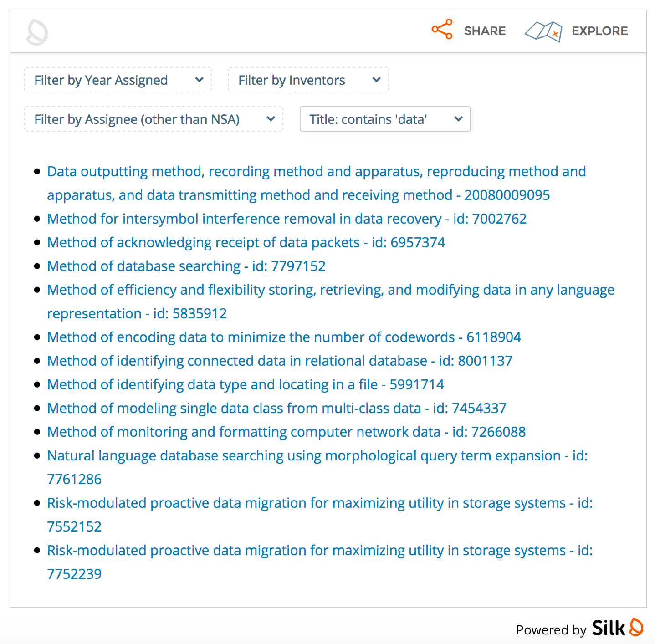Image resolution: width=655 pixels, height=644 pixels.
Task: Open the EXPLORE text button
Action: [x=599, y=31]
